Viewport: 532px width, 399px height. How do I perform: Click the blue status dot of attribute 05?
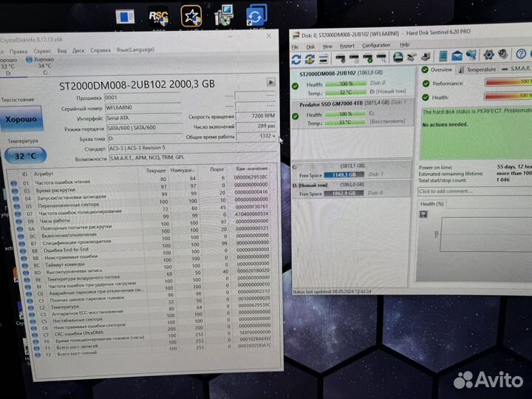pyautogui.click(x=17, y=206)
